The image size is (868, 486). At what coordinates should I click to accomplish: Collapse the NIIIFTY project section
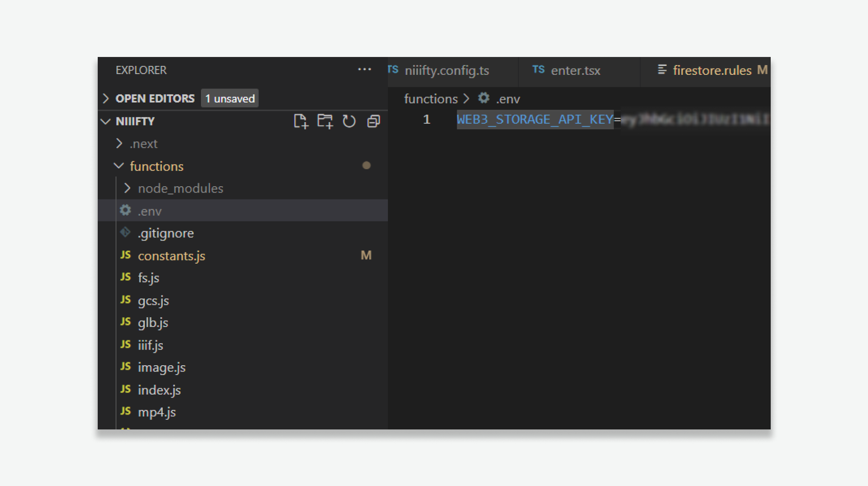point(106,122)
